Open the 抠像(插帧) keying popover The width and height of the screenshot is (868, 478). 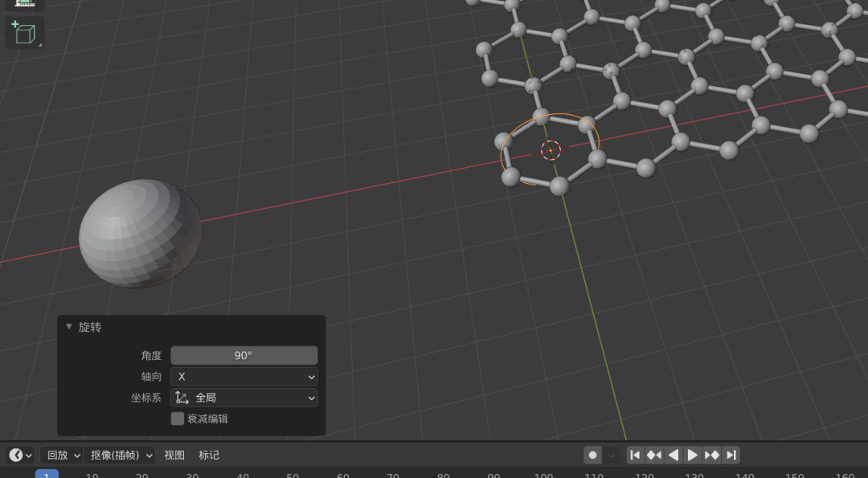120,455
